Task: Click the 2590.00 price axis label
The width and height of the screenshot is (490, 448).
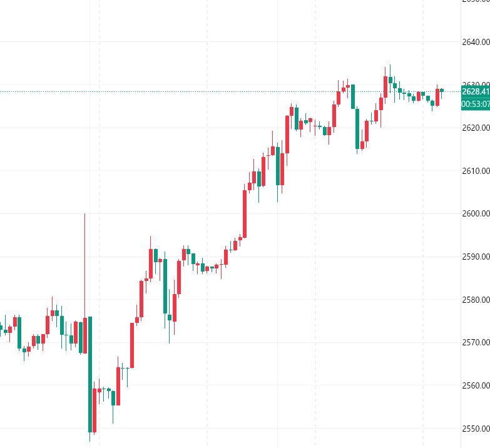Action: (475, 257)
